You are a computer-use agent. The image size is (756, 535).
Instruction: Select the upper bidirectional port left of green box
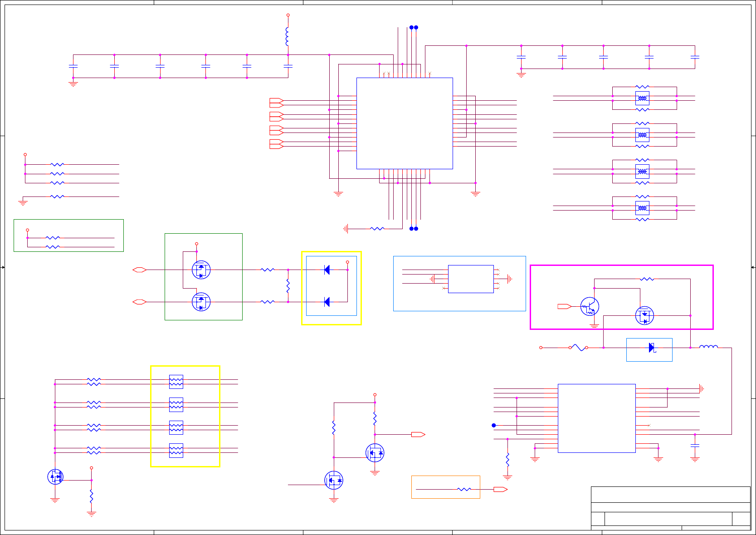point(139,270)
